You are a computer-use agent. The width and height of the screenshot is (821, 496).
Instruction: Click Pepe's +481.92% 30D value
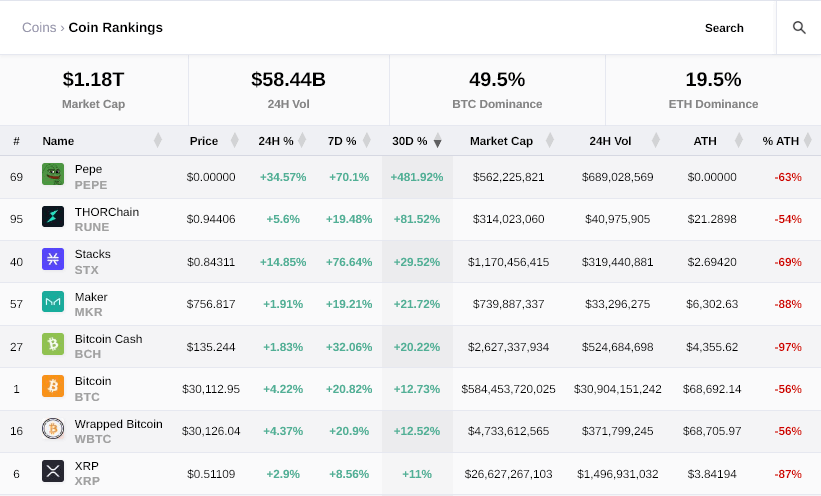417,177
